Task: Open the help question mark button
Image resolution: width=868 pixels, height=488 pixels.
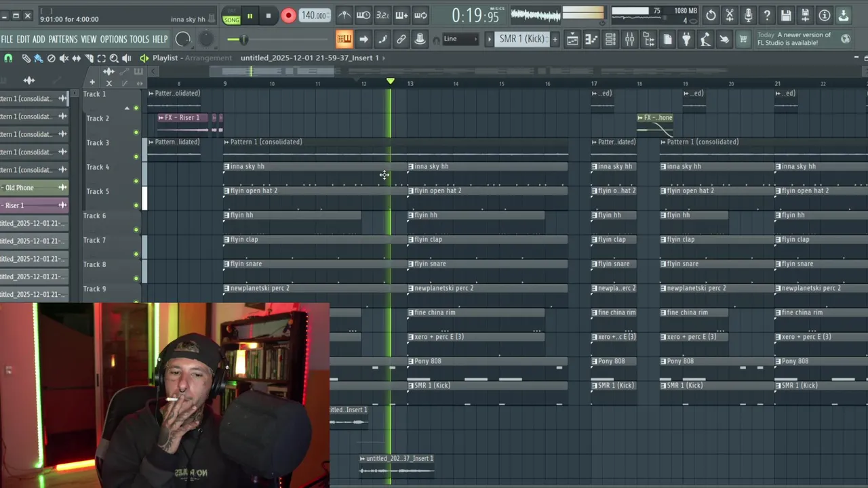Action: (768, 15)
